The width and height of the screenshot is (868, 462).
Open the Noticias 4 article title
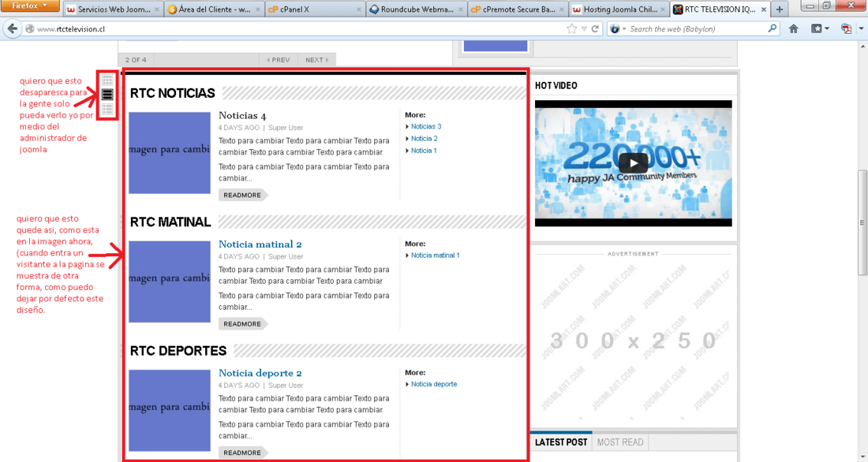click(242, 116)
